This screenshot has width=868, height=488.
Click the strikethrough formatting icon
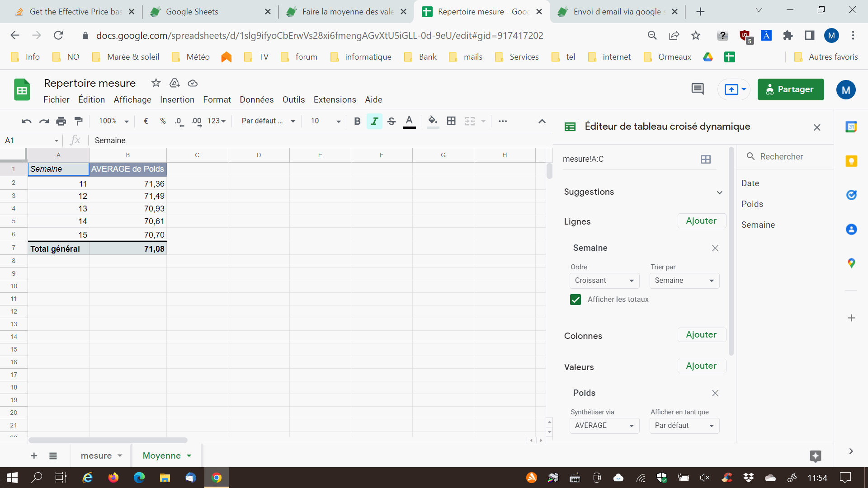tap(392, 121)
